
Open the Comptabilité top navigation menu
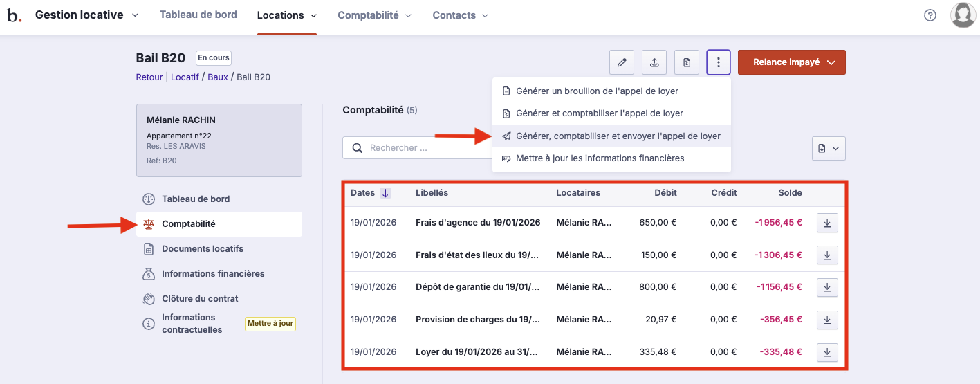tap(374, 15)
